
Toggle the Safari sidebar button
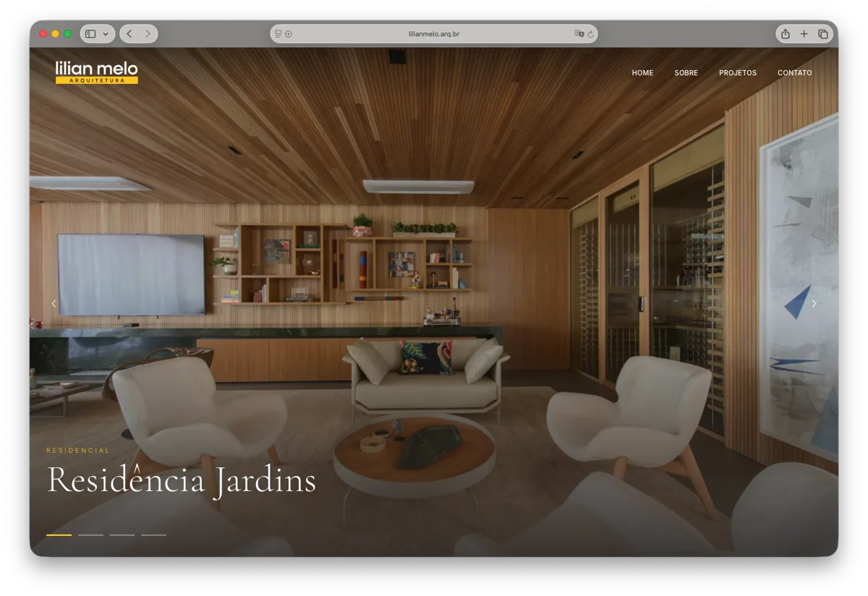click(90, 34)
